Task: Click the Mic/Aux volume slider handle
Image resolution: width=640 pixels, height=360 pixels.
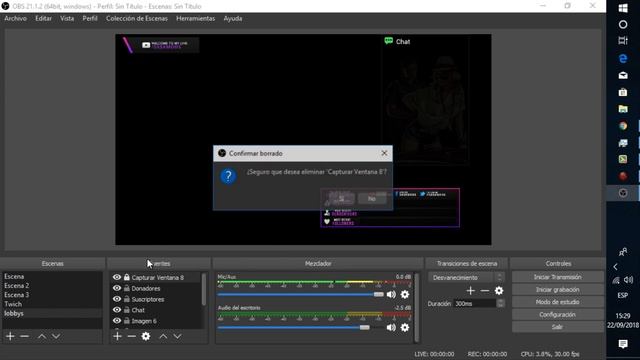Action: click(378, 294)
